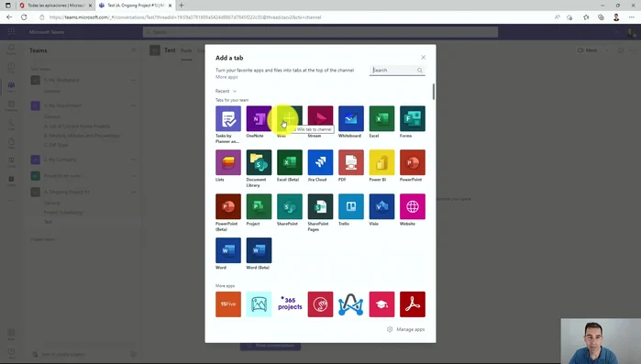This screenshot has width=641, height=364.
Task: Close the Add a tab dialog
Action: pyautogui.click(x=423, y=57)
